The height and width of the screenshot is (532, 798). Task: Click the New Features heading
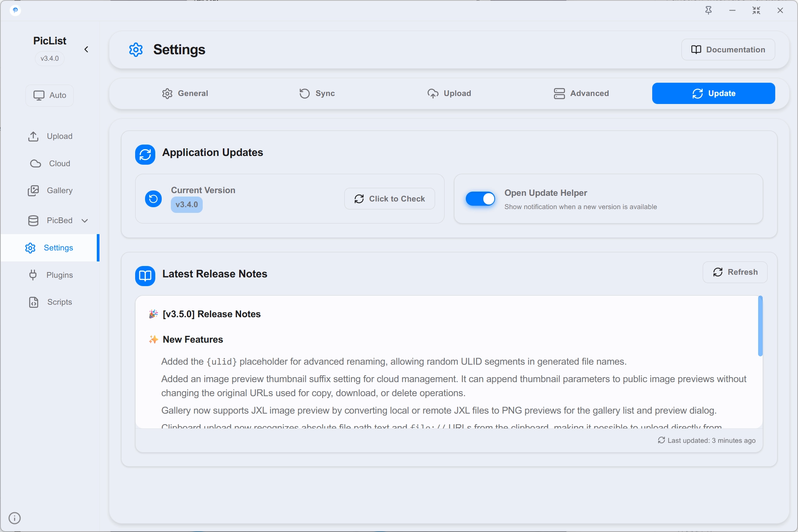(193, 340)
